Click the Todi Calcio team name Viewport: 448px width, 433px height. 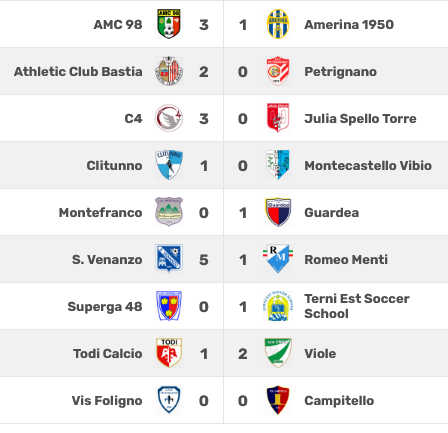click(108, 353)
